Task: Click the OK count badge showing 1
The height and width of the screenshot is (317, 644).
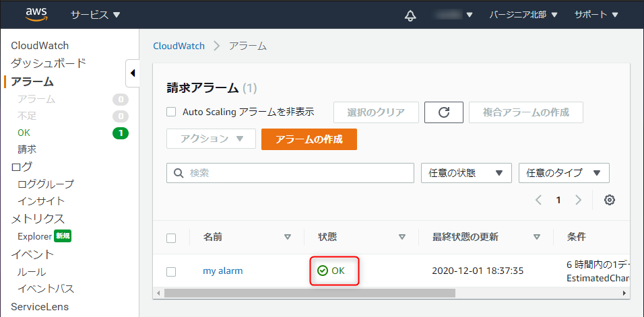Action: point(121,133)
